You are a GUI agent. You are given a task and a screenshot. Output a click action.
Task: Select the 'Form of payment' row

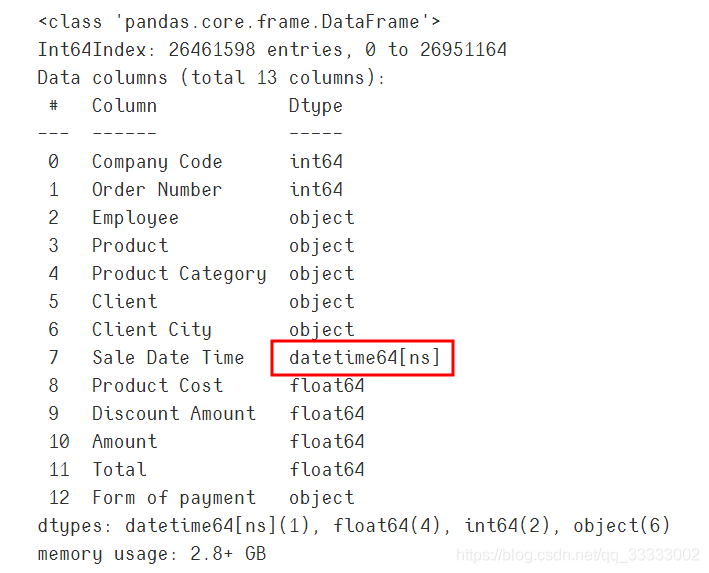point(201,498)
